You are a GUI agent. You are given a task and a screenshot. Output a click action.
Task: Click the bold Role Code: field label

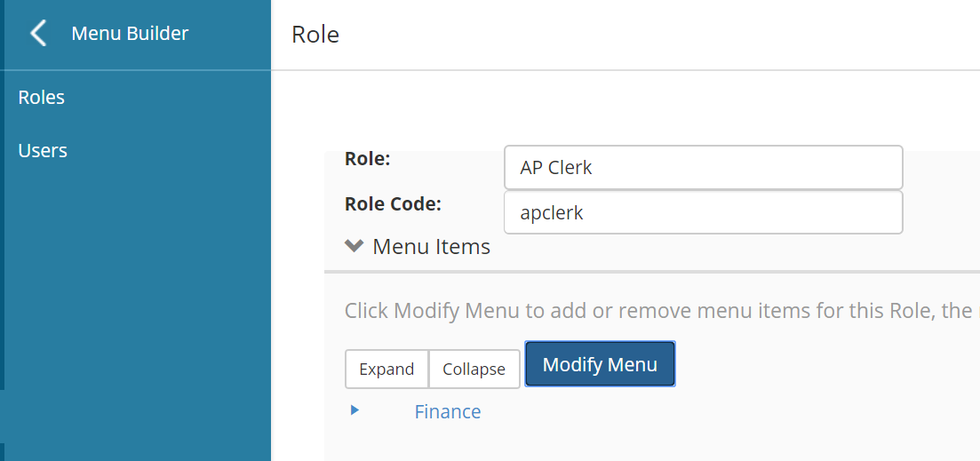point(393,203)
